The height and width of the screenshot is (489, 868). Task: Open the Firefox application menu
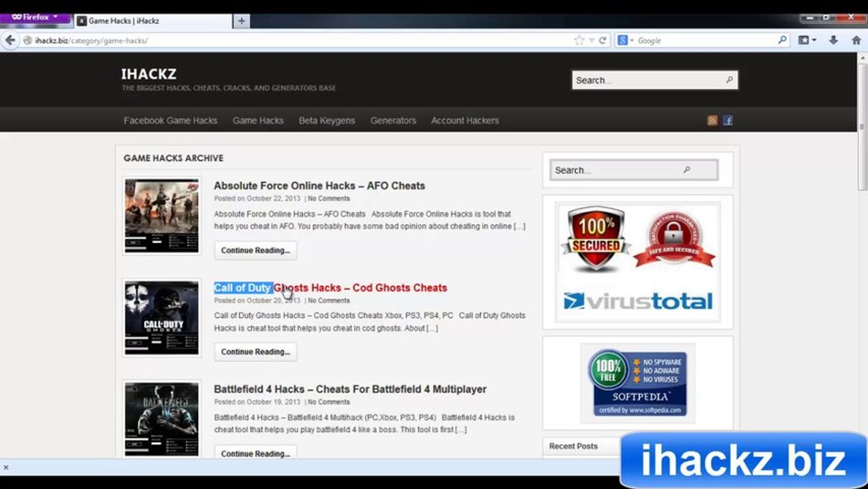coord(35,16)
